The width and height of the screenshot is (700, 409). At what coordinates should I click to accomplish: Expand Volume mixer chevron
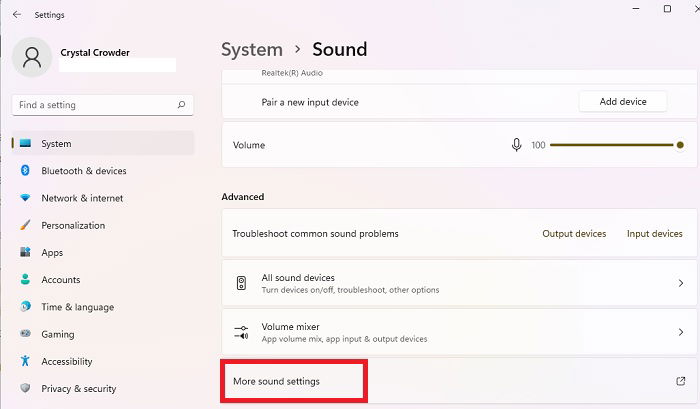click(681, 332)
